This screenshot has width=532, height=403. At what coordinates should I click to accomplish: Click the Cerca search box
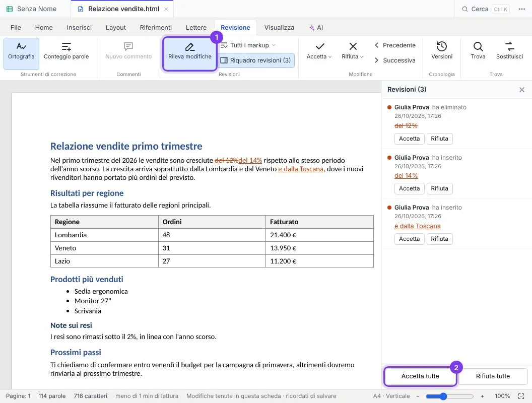(485, 9)
